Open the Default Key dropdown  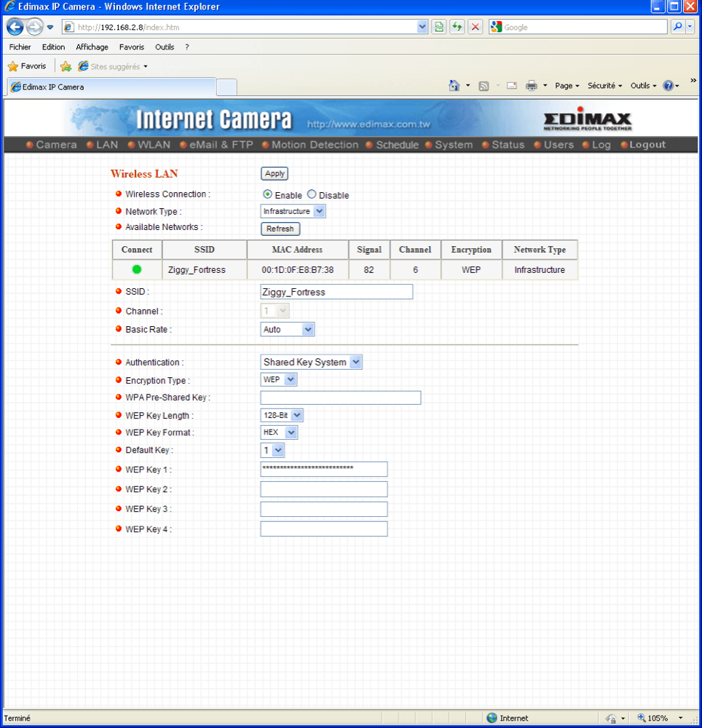tap(272, 450)
